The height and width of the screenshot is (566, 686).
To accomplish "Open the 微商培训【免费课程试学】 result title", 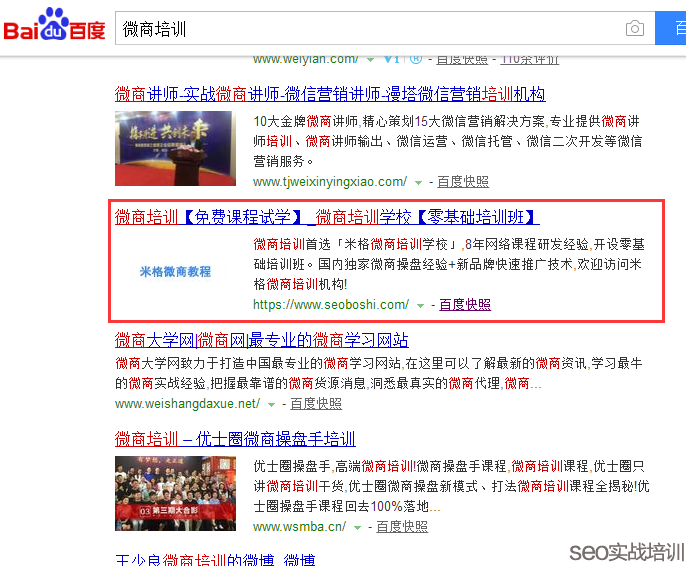I will click(327, 217).
